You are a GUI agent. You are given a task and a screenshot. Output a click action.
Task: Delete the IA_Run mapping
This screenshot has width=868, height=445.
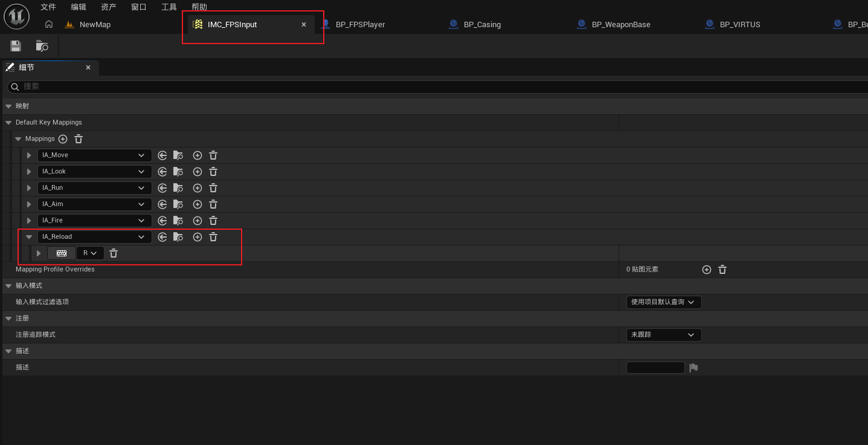click(x=213, y=188)
